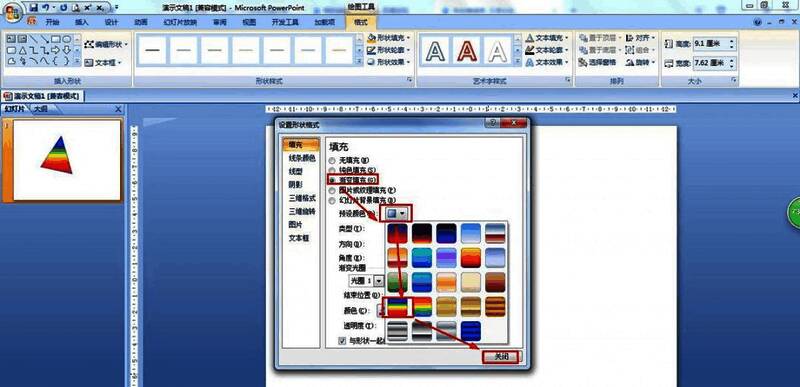Screen dimensions: 800x387
Task: Select Text Box (文本框) in dialog sidebar
Action: coord(298,238)
